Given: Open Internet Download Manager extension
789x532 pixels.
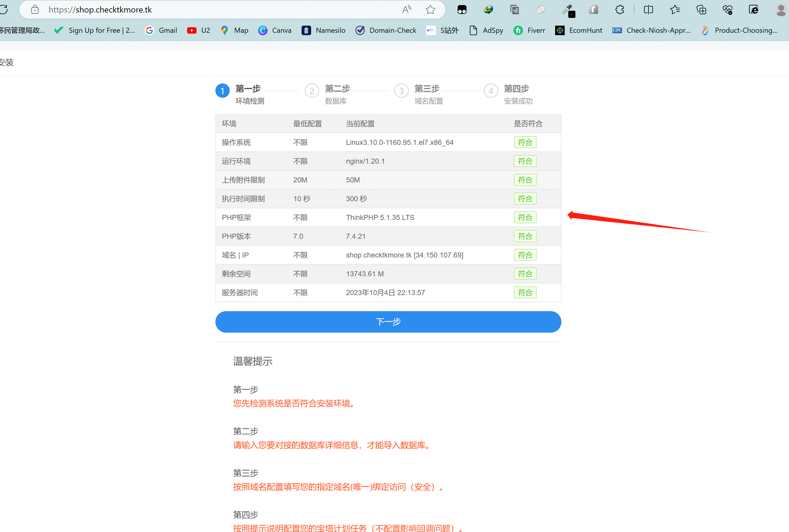Looking at the screenshot, I should (x=488, y=10).
